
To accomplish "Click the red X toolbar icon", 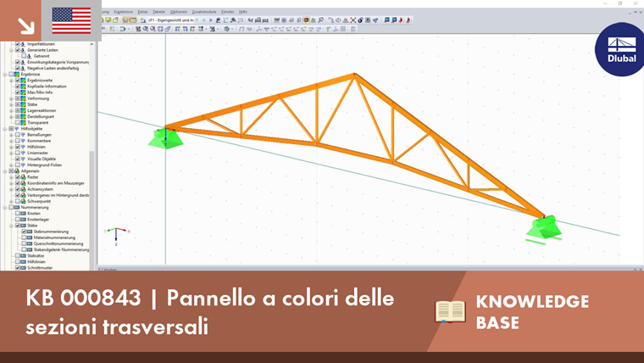I will tap(353, 20).
